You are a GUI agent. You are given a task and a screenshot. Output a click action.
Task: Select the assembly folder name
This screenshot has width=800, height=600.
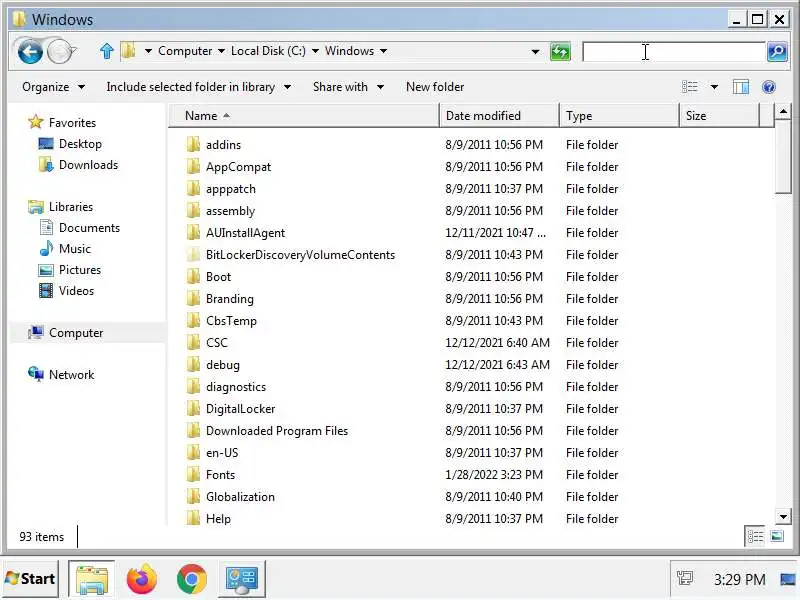(x=230, y=211)
